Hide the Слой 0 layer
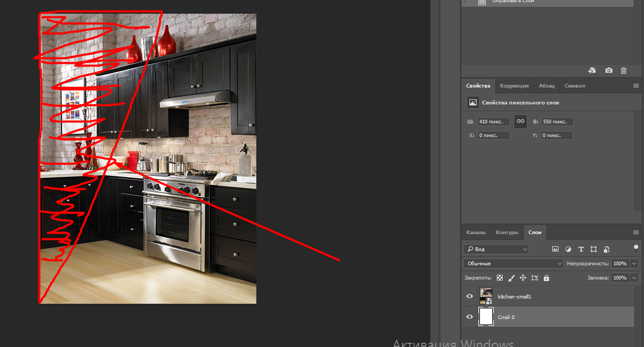Viewport: 644px width, 347px height. click(x=469, y=317)
